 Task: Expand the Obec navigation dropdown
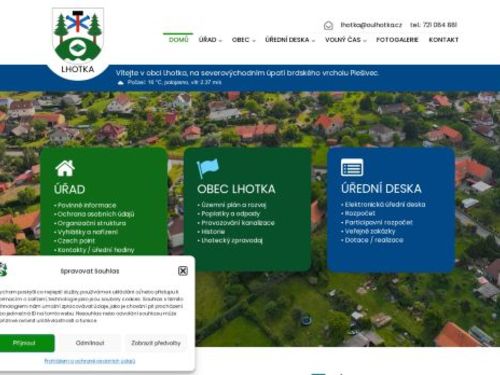click(x=243, y=40)
